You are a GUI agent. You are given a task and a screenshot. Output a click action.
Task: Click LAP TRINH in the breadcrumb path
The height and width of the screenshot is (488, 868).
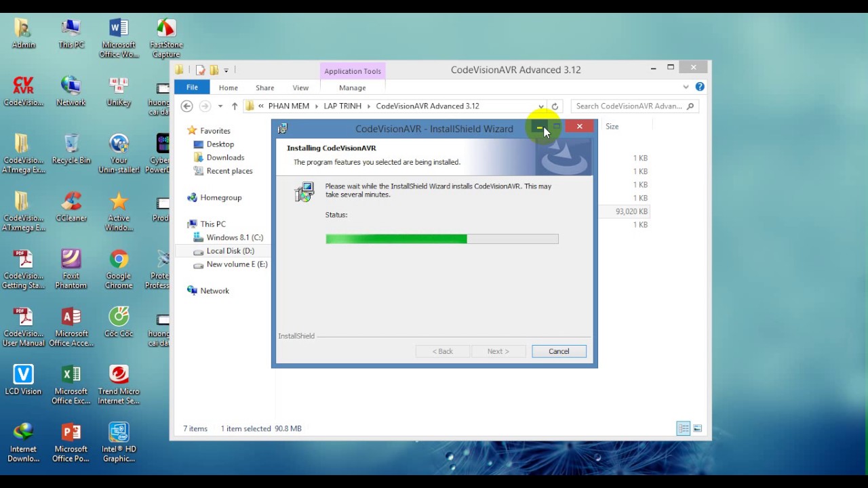point(342,106)
